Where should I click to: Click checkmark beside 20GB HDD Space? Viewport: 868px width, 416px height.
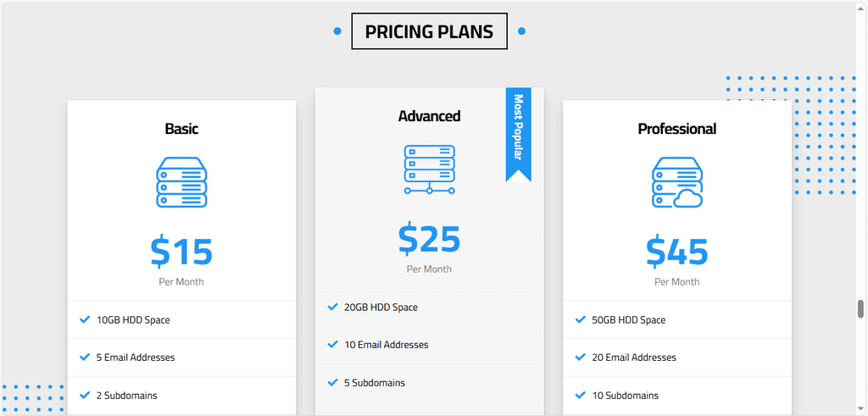point(332,307)
